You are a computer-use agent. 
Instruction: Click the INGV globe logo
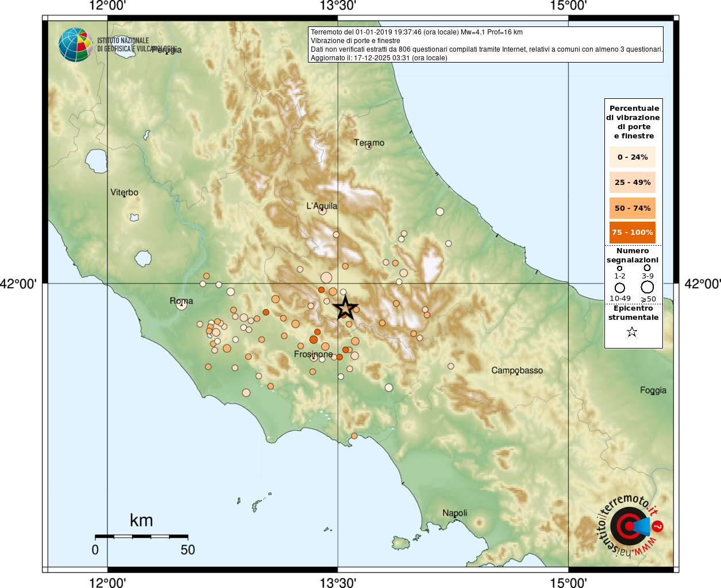(x=75, y=45)
